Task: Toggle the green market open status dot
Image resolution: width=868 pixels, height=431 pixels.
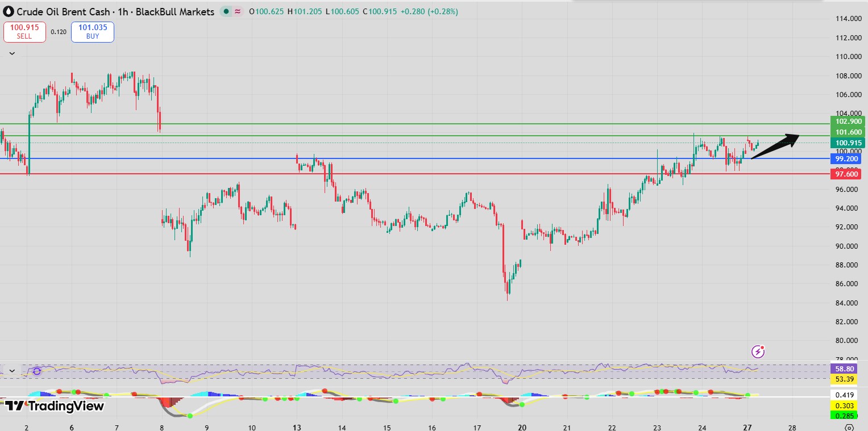Action: pyautogui.click(x=226, y=11)
